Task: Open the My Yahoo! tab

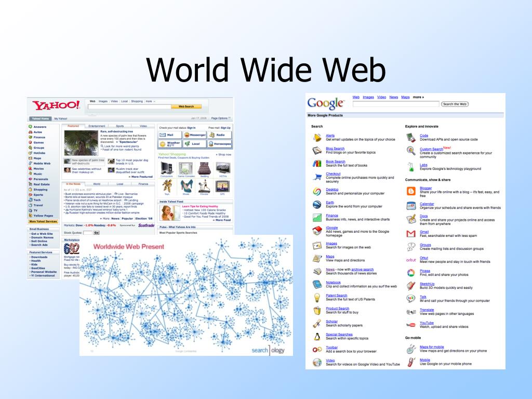Action: tap(61, 119)
